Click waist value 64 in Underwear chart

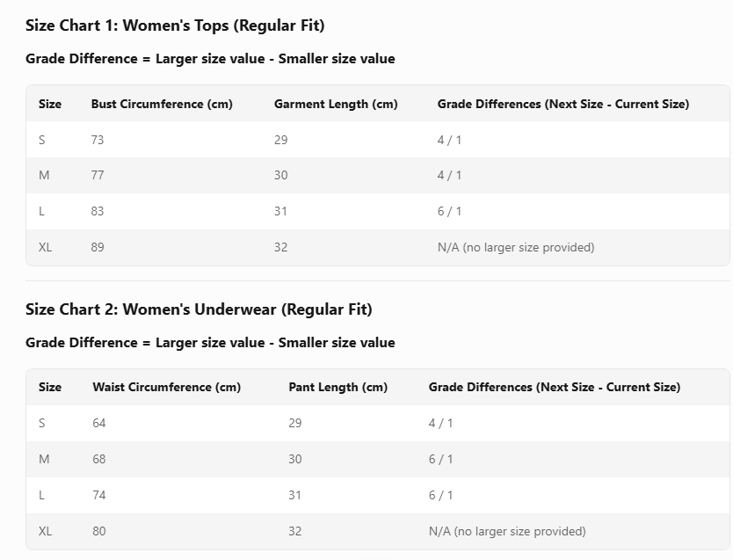pos(99,423)
